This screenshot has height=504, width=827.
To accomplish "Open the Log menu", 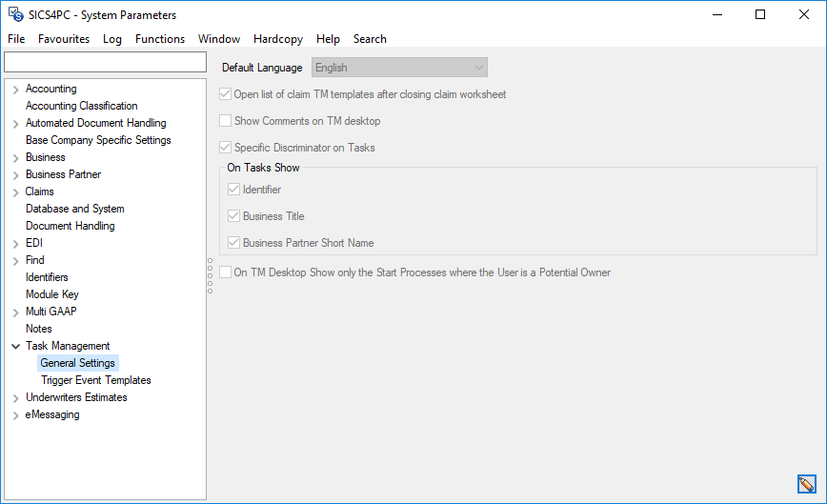I will 112,39.
